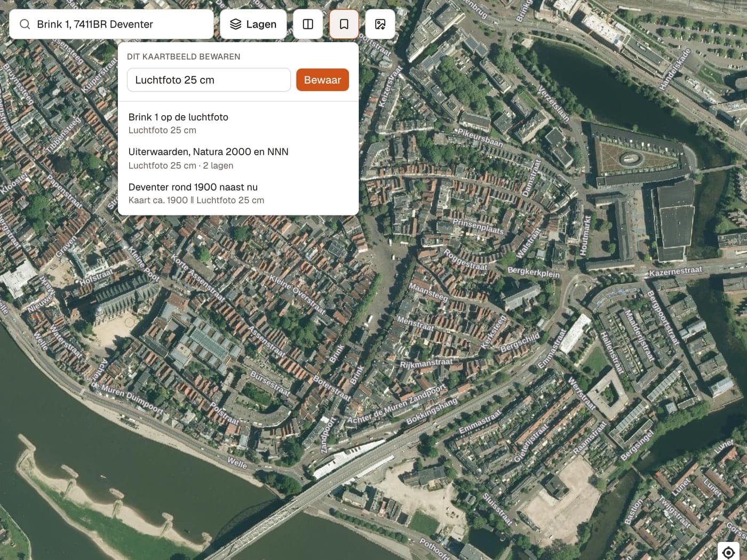Viewport: 747px width, 560px height.
Task: Load 'Uiterwaarden, Natura 2000 en NNN' view
Action: click(238, 158)
